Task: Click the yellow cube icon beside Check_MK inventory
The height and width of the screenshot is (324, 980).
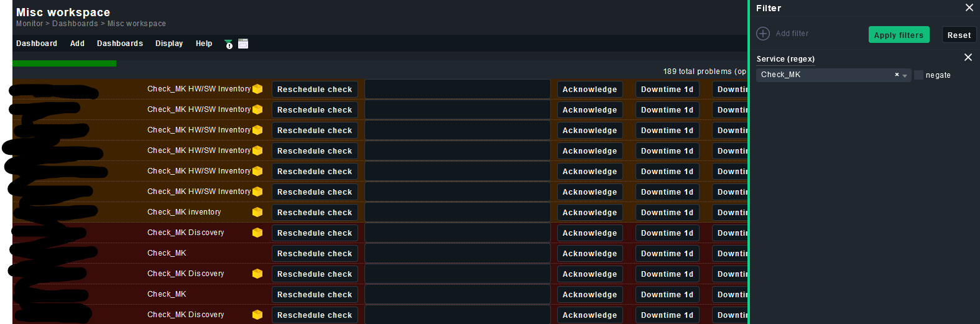Action: (x=257, y=212)
